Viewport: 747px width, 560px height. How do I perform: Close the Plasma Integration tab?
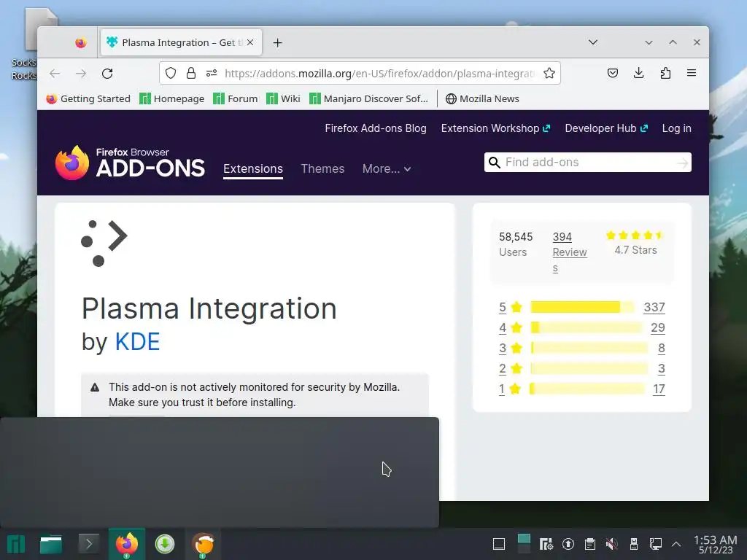pyautogui.click(x=250, y=42)
